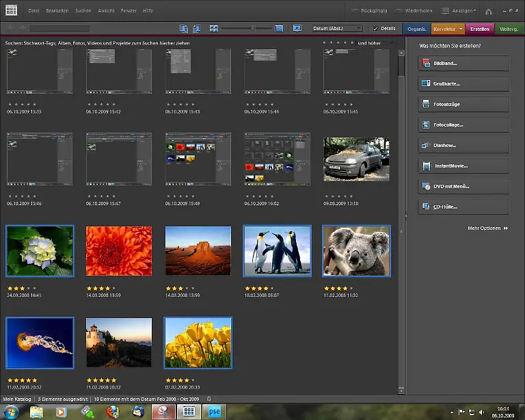Viewport: 525px width, 420px height.
Task: Select the penguins photo thumbnail
Action: pyautogui.click(x=277, y=250)
